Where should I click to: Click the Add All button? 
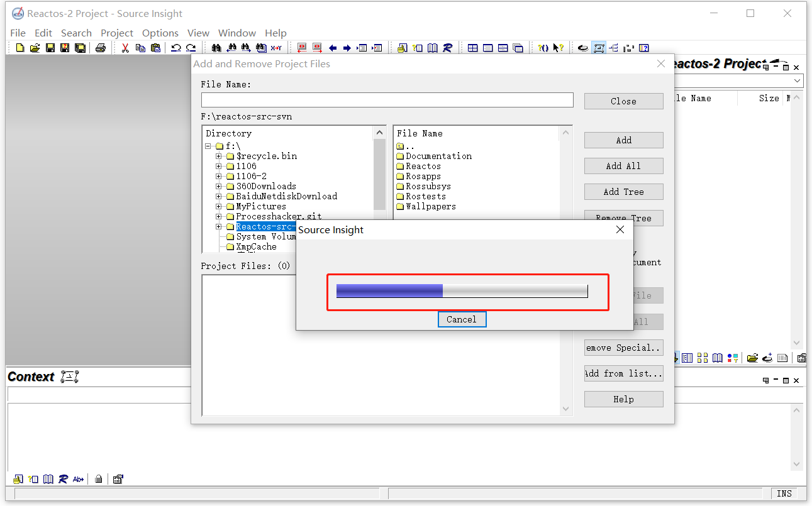[623, 166]
